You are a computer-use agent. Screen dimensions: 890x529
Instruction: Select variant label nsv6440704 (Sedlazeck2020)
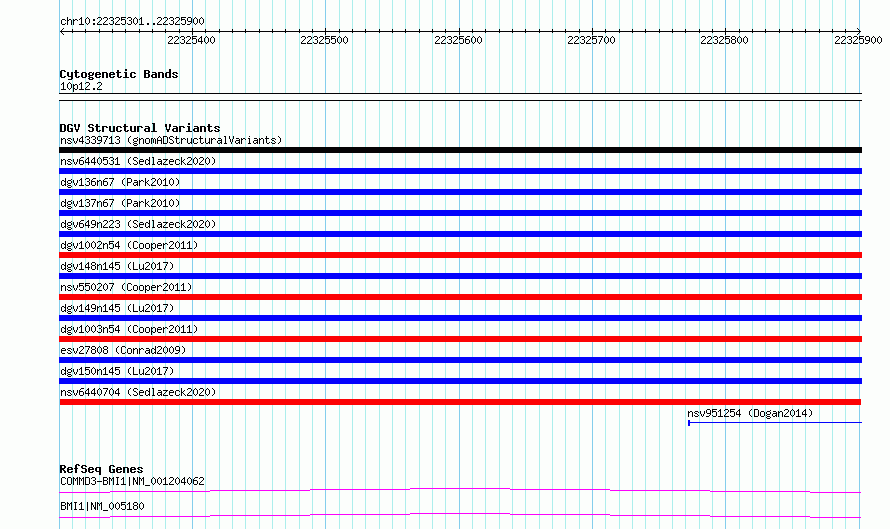(138, 392)
